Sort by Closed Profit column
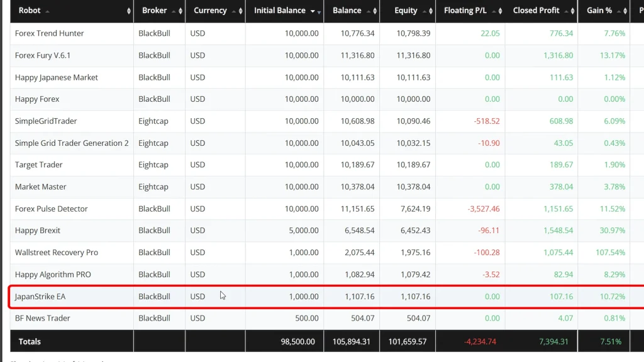The image size is (644, 362). click(536, 11)
